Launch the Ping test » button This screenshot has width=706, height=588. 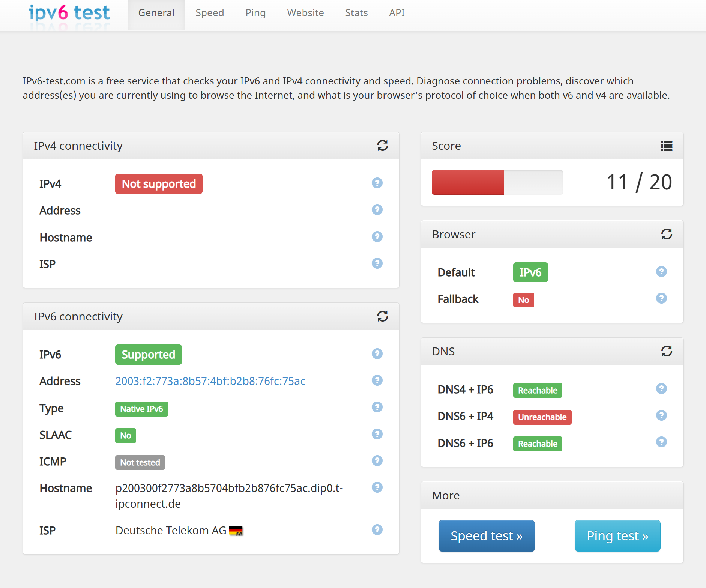tap(617, 536)
